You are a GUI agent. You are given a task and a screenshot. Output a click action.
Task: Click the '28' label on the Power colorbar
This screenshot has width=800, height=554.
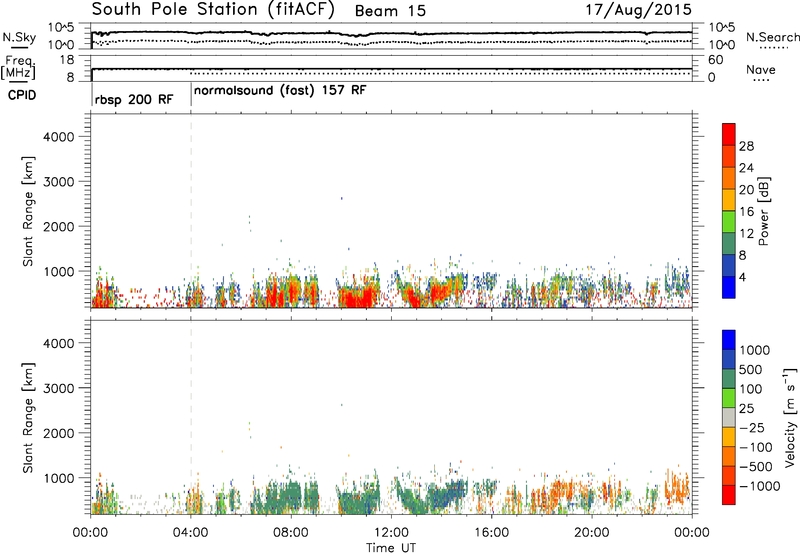746,146
